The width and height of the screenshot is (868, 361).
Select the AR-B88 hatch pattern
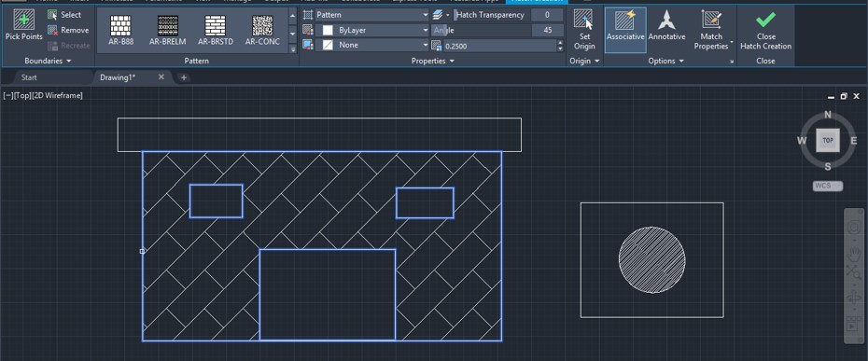coord(120,31)
